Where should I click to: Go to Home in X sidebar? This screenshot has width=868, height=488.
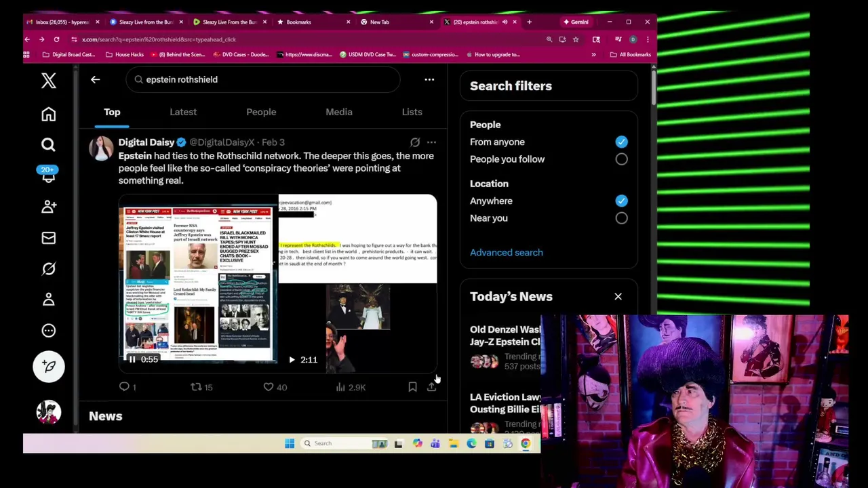[x=48, y=115]
